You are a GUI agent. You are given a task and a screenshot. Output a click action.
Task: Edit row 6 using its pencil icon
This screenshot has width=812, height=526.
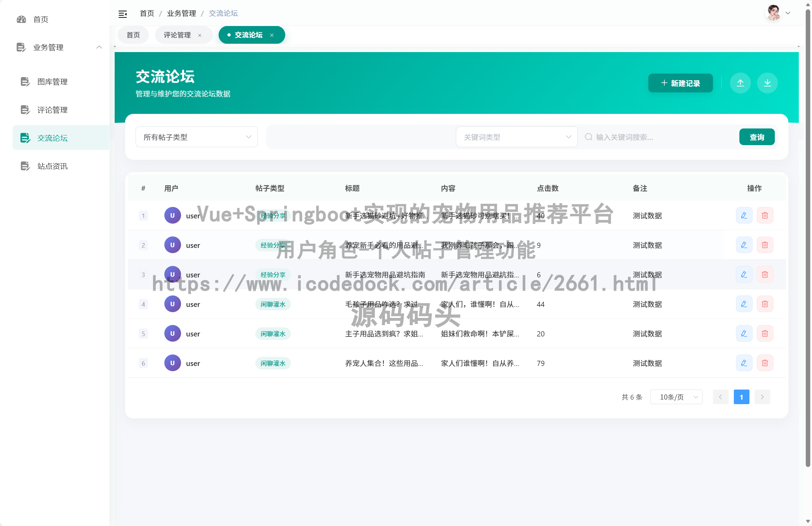click(x=744, y=363)
